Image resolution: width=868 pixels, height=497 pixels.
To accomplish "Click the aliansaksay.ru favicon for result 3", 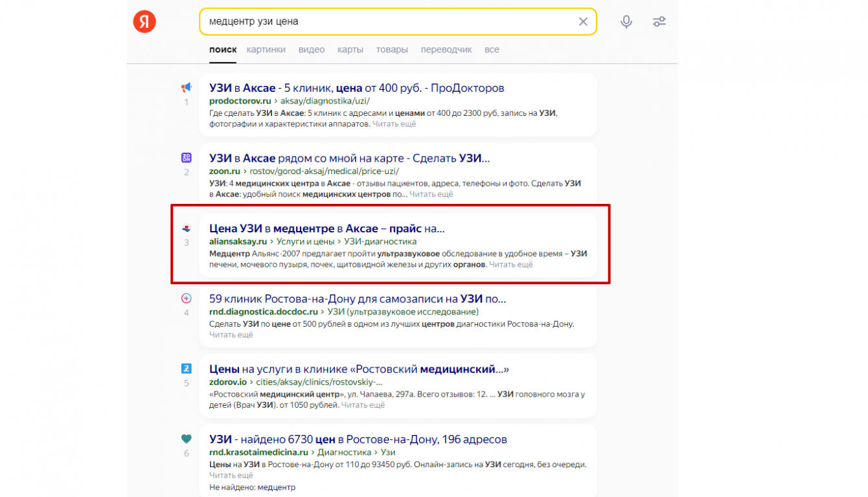I will 187,228.
